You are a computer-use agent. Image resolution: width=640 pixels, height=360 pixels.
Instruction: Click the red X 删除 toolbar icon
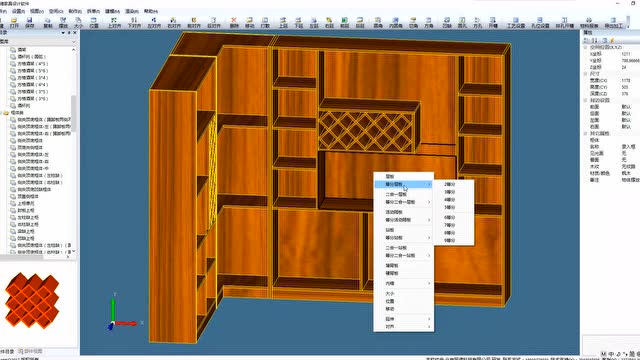[234, 22]
